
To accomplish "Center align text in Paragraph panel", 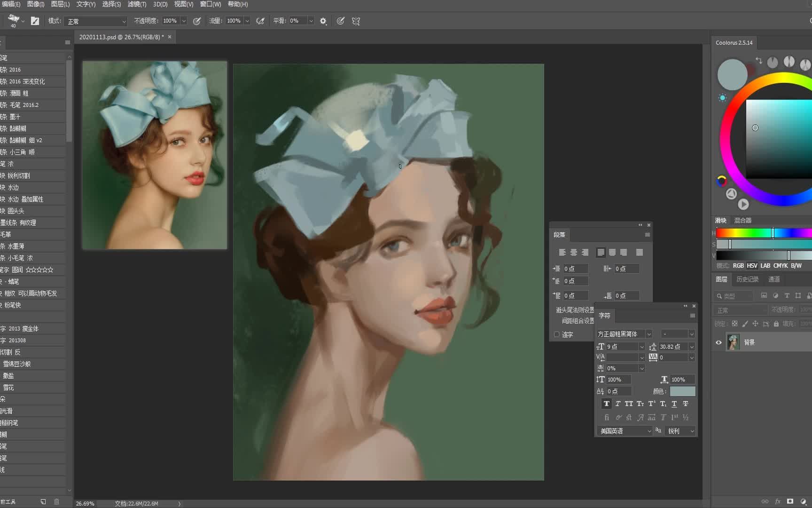I will click(573, 253).
